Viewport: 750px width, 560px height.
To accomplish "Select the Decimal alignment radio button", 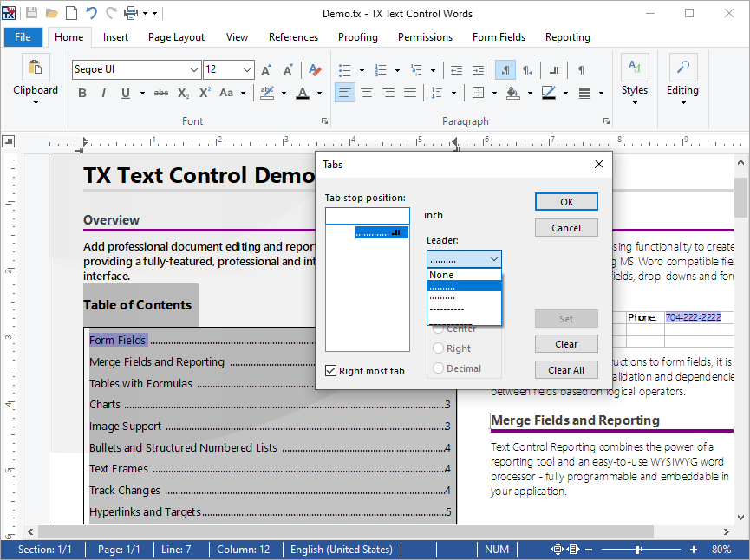I will coord(440,368).
